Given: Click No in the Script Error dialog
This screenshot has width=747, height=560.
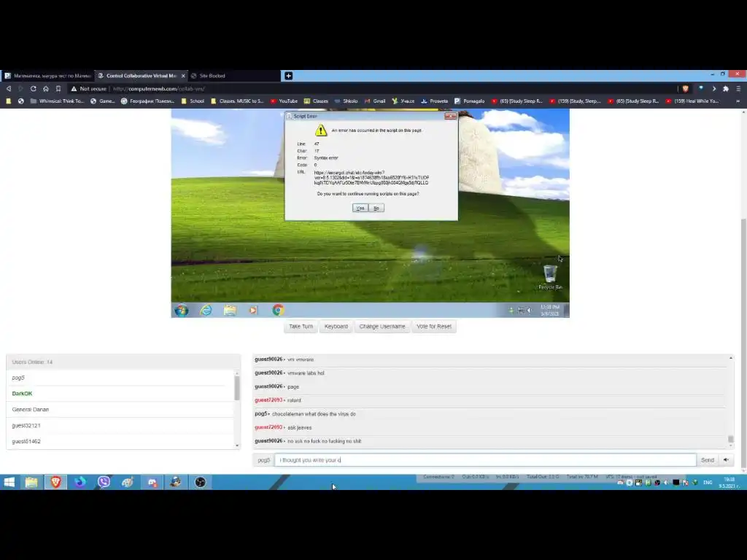Looking at the screenshot, I should pyautogui.click(x=376, y=208).
